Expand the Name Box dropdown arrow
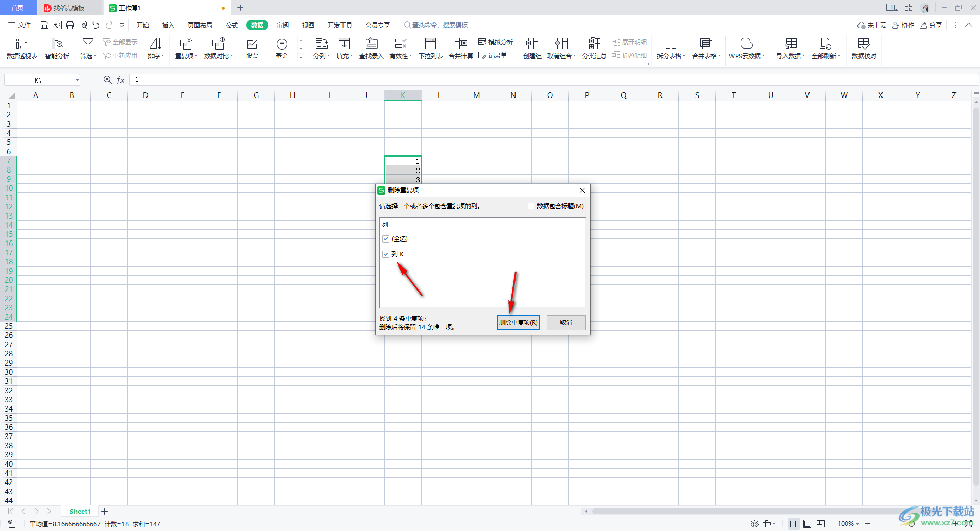980x531 pixels. (x=78, y=80)
